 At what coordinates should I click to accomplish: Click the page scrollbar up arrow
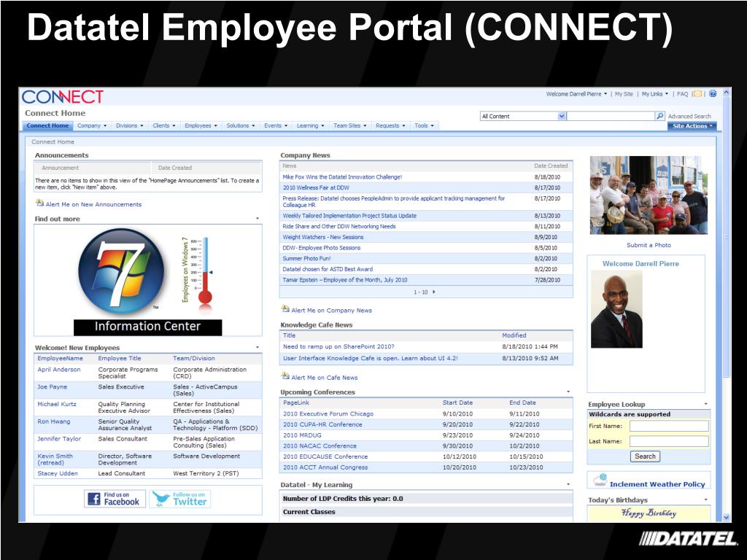coord(726,93)
